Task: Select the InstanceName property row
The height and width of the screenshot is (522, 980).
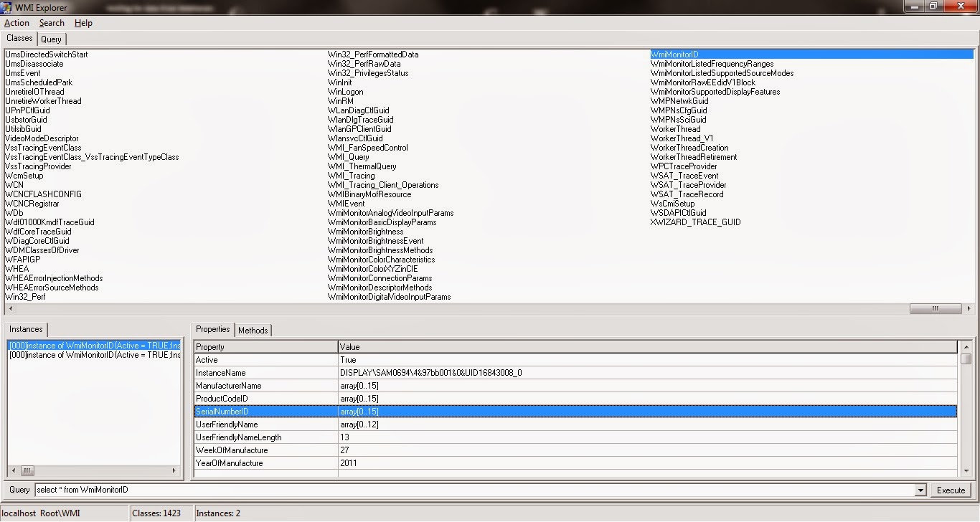Action: pyautogui.click(x=575, y=373)
